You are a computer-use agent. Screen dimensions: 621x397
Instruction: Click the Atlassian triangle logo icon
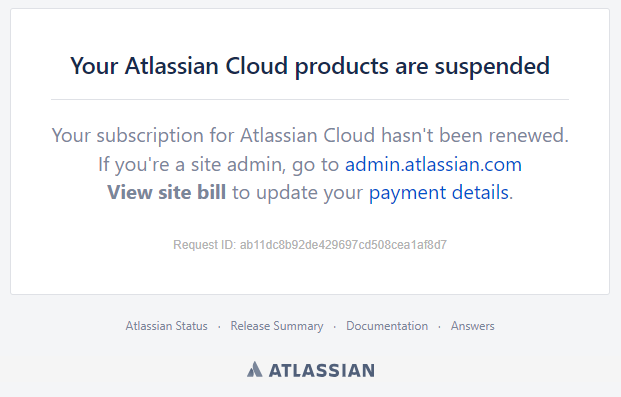pos(255,369)
